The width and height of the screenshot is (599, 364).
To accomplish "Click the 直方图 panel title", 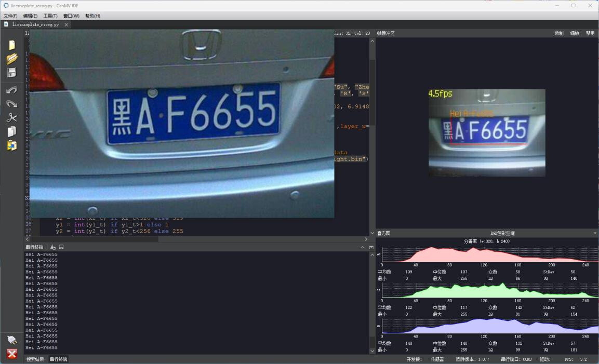I will click(384, 233).
